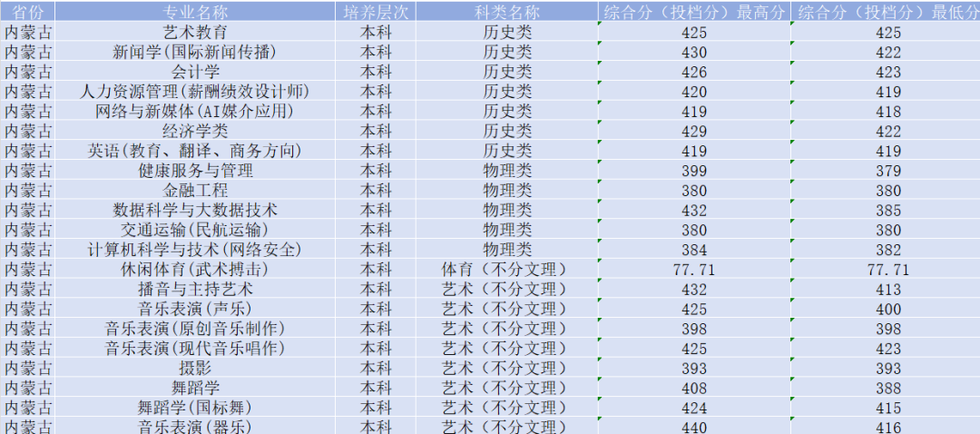Click lowest score 379 for 健康服务与管理
This screenshot has height=434, width=980.
(x=886, y=170)
